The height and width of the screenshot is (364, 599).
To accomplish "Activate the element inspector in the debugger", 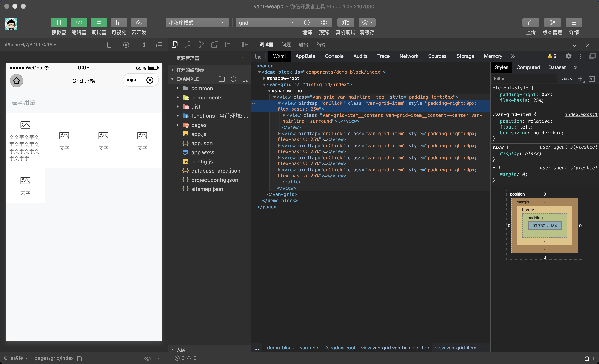I will (x=258, y=56).
